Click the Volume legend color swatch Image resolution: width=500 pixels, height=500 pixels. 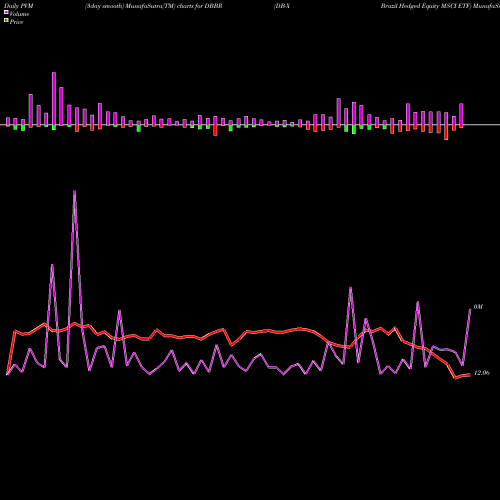click(x=6, y=12)
